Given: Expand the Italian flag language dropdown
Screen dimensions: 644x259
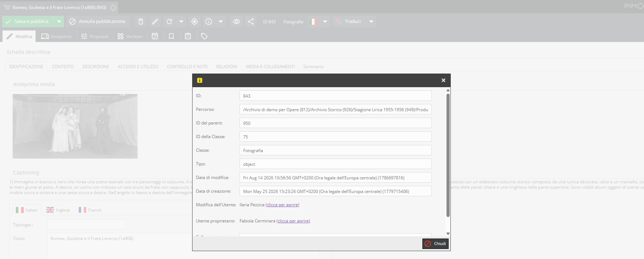Looking at the screenshot, I should pos(325,22).
